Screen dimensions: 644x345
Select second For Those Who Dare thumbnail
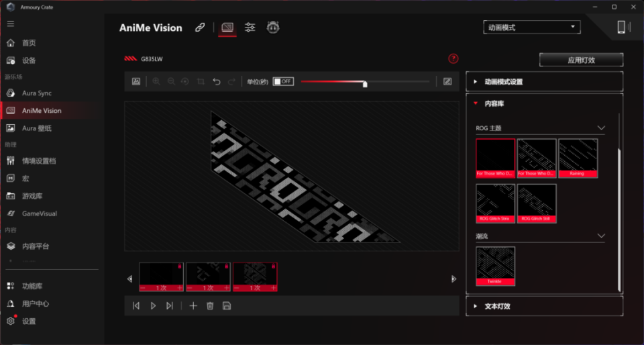click(x=537, y=158)
